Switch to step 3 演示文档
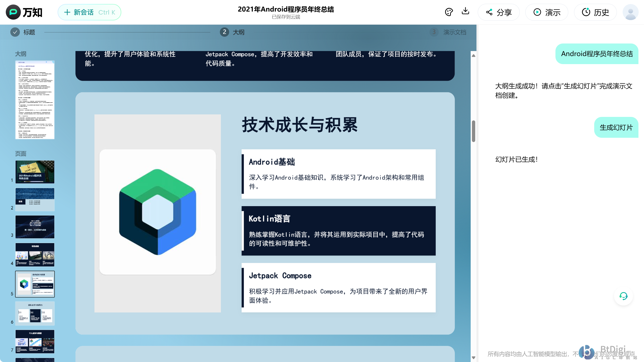The width and height of the screenshot is (644, 362). [x=448, y=32]
